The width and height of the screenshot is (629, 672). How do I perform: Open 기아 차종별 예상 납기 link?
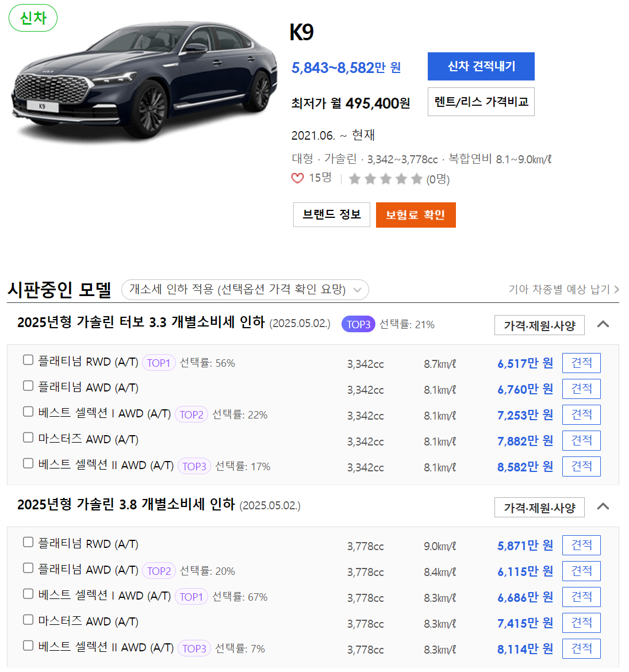563,289
